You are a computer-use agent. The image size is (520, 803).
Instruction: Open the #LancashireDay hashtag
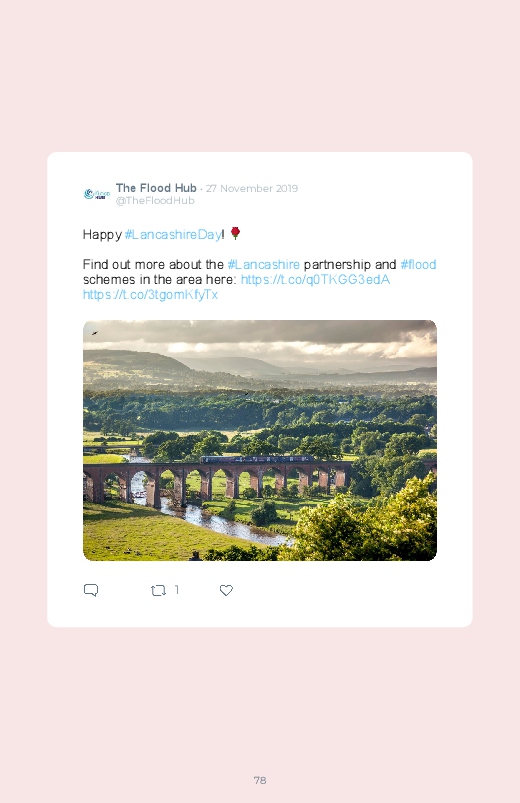(173, 235)
